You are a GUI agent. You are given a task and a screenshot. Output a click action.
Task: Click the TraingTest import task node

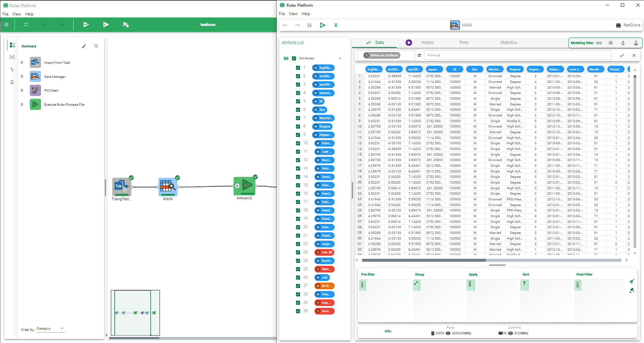click(121, 186)
